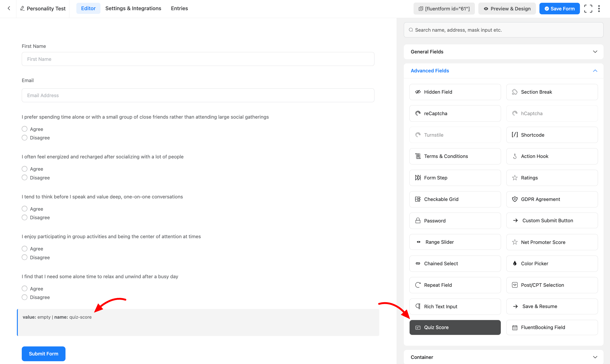The width and height of the screenshot is (610, 364).
Task: Add the Shortcode field
Action: coord(552,135)
